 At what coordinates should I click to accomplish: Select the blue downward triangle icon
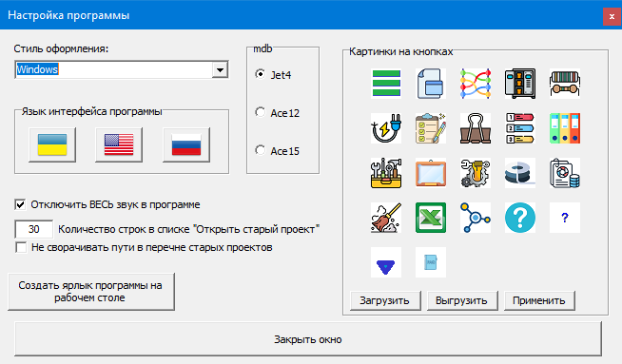pos(386,262)
